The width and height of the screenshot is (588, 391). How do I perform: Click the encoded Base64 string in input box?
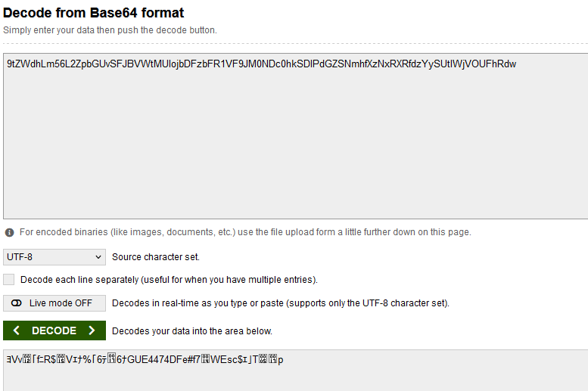point(261,64)
